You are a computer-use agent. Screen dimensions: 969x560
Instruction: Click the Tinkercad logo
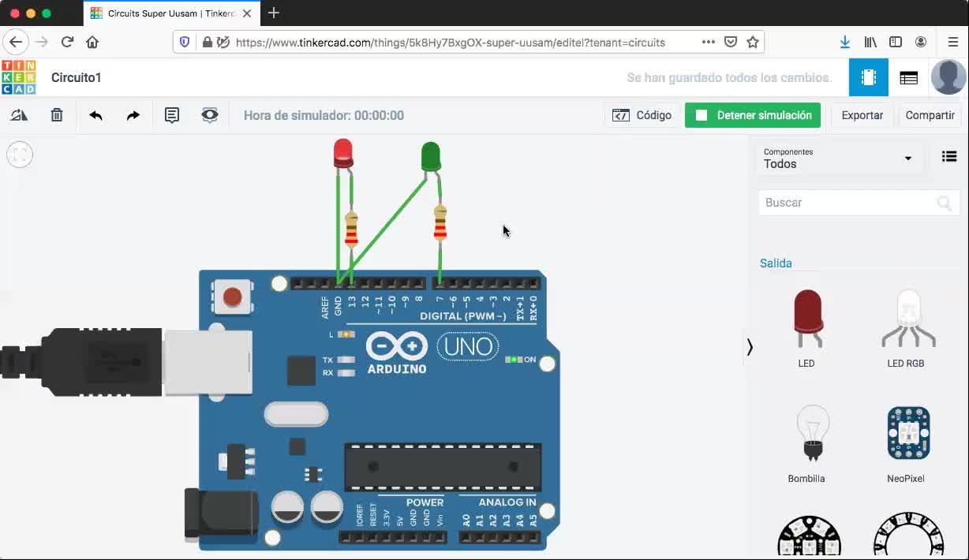pos(18,77)
